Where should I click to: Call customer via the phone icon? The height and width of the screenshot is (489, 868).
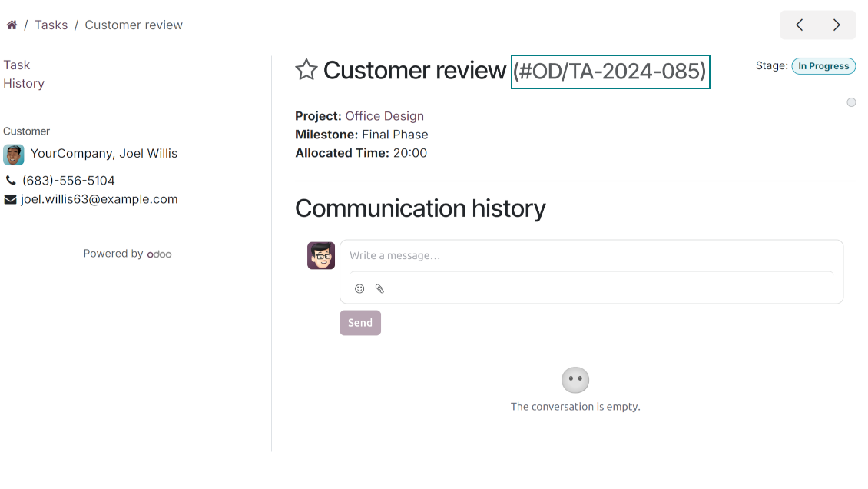(x=11, y=180)
